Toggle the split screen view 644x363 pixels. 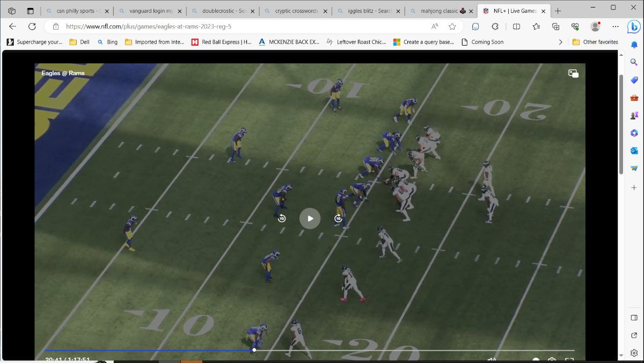(x=516, y=26)
